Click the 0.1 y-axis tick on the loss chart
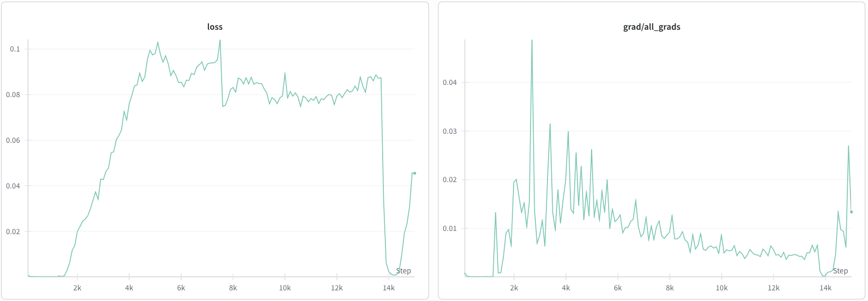868x301 pixels. (15, 49)
